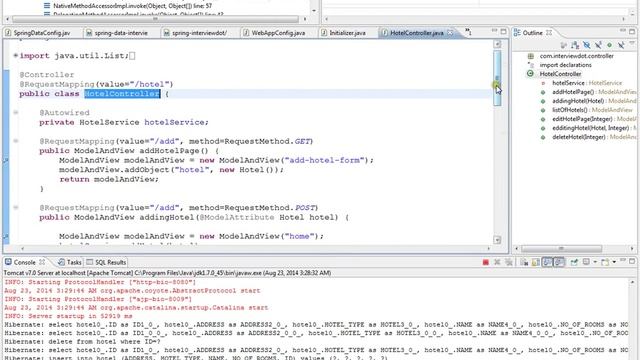Viewport: 640px width, 360px height.
Task: Switch to WebAppConfig.java editor tab
Action: pyautogui.click(x=274, y=33)
